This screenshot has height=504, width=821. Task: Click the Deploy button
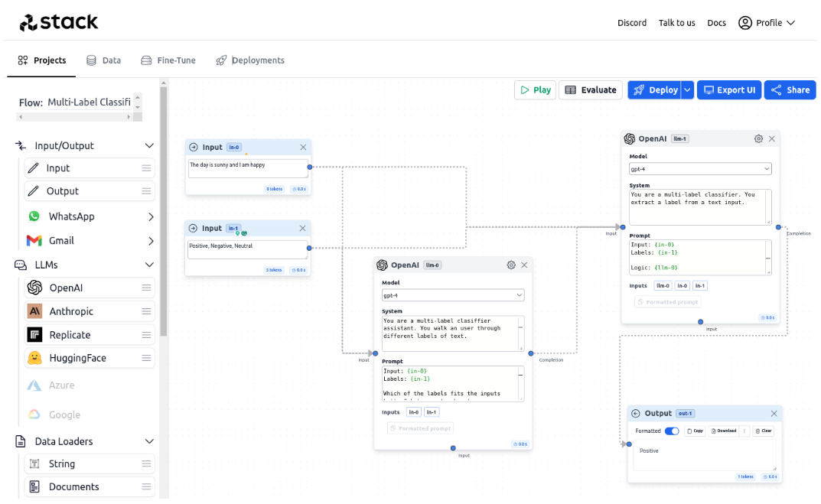point(654,90)
